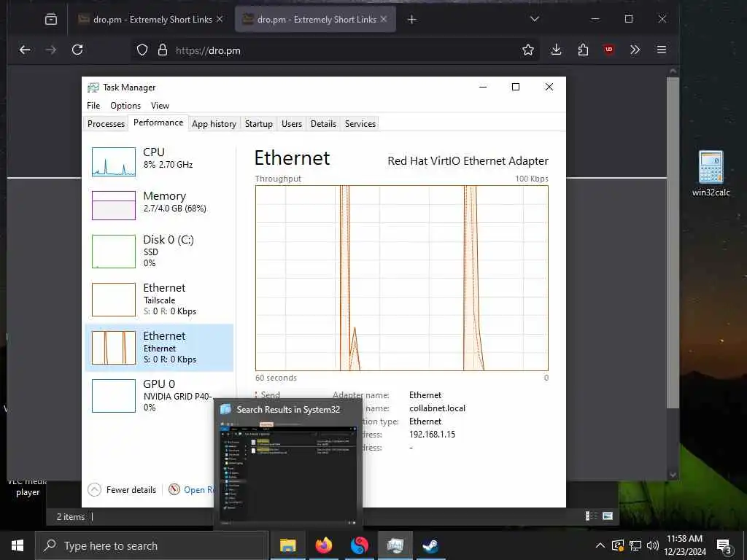Image resolution: width=747 pixels, height=560 pixels.
Task: Reload the dro.pm page
Action: pos(77,50)
